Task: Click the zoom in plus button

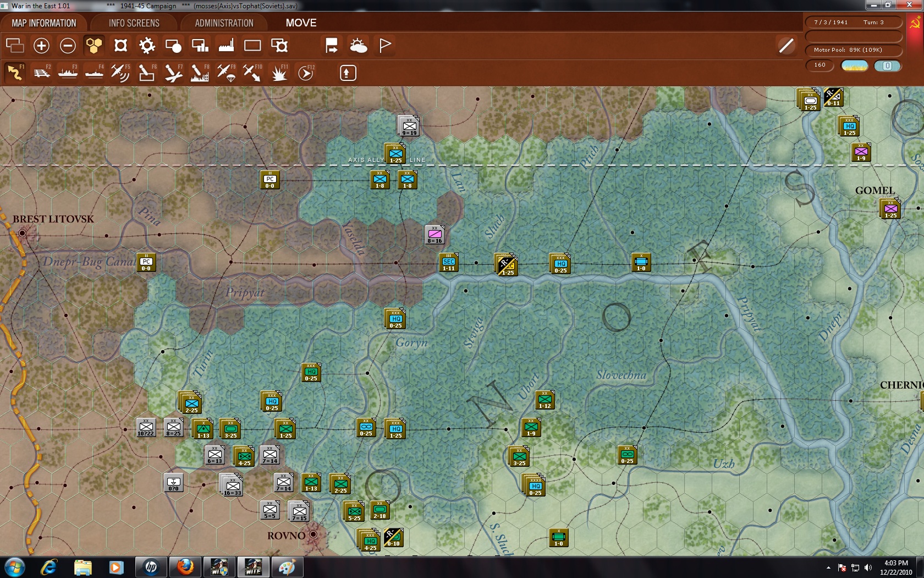Action: tap(41, 46)
